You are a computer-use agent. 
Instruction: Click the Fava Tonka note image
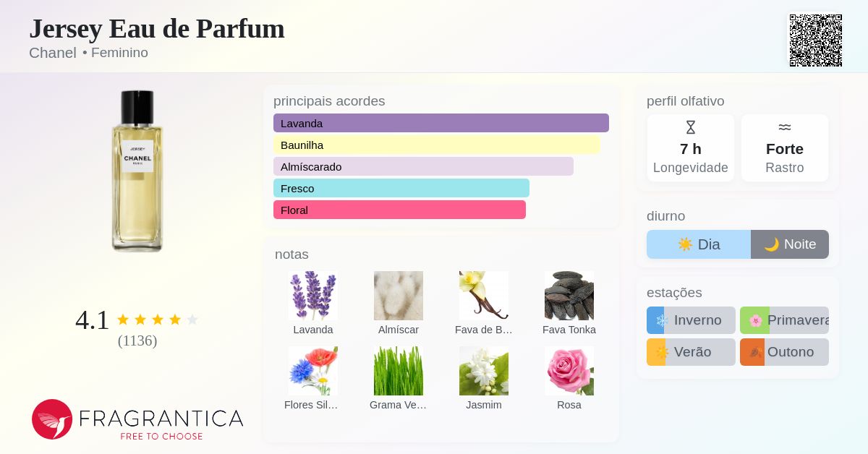point(569,296)
